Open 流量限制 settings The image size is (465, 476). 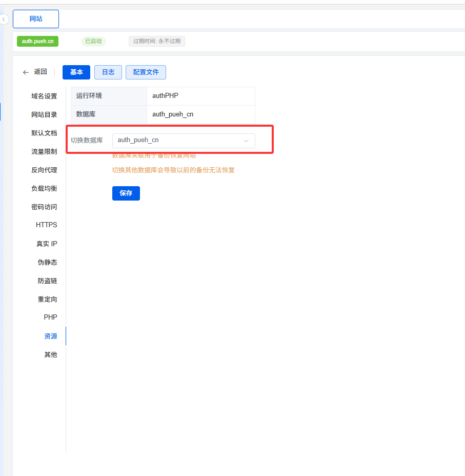(44, 152)
